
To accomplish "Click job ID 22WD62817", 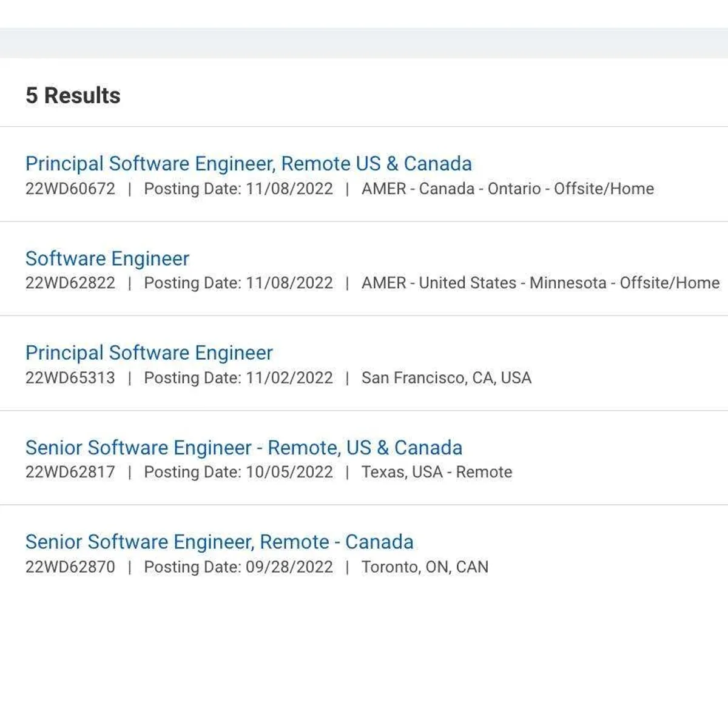I will click(x=70, y=473).
